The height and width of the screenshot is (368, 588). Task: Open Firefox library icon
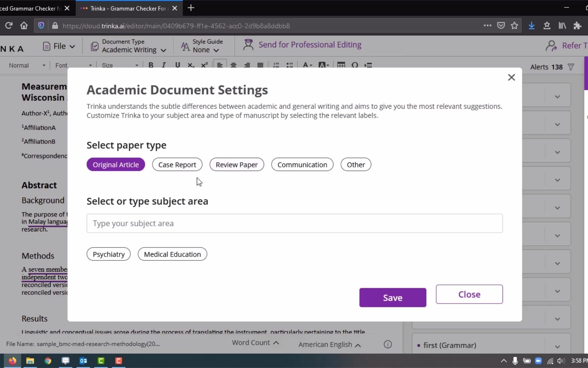562,26
